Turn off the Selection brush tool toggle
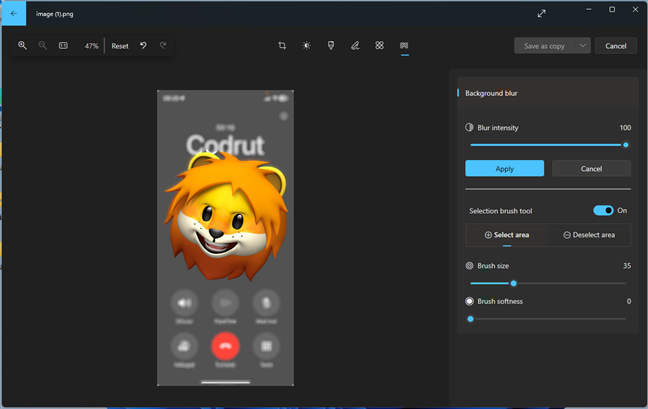 (x=603, y=211)
